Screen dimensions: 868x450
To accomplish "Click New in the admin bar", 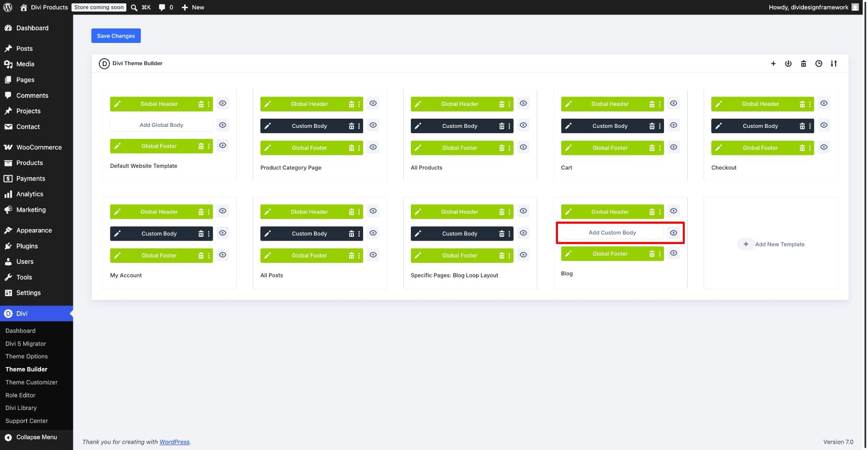I will click(x=193, y=7).
